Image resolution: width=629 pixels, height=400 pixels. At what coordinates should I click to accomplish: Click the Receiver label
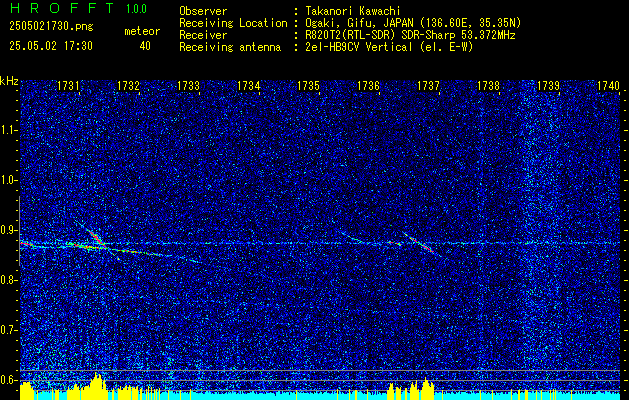click(x=203, y=35)
